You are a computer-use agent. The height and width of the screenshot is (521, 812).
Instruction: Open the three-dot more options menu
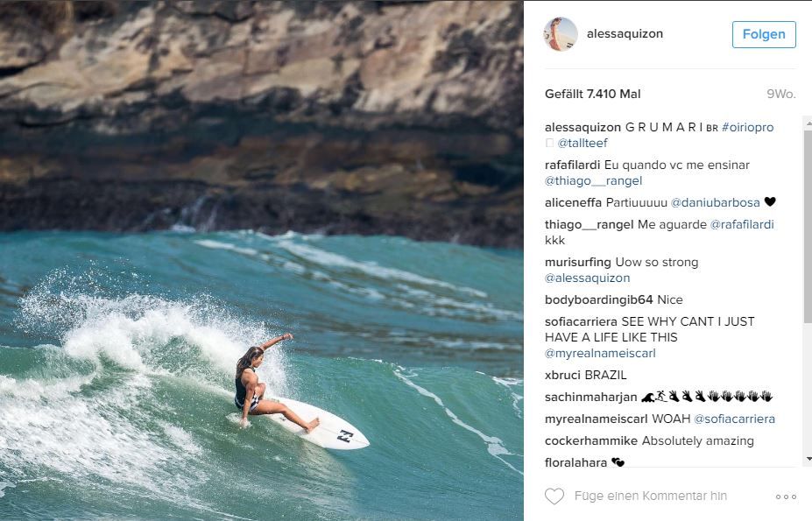point(786,496)
